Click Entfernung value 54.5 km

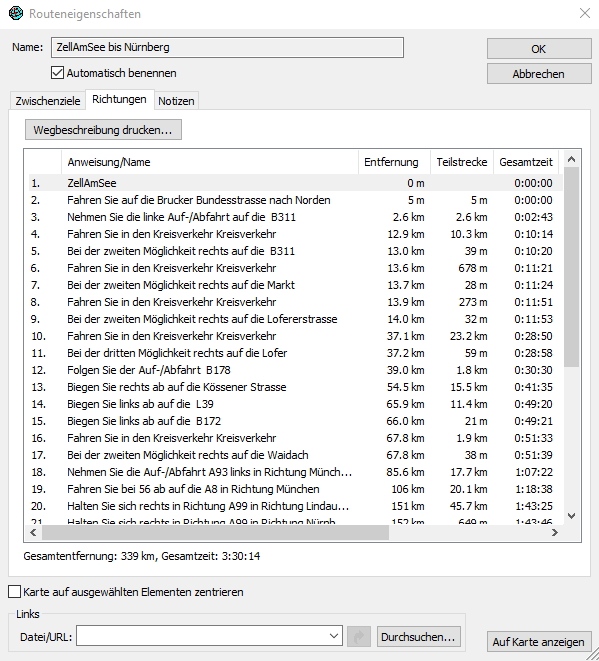point(405,387)
